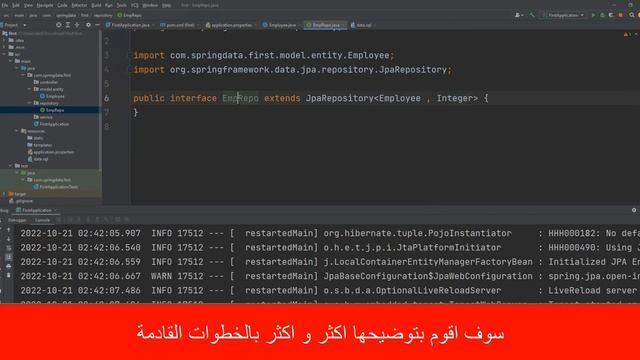
Task: Select the EmpRepo.java editor tab
Action: pos(326,25)
